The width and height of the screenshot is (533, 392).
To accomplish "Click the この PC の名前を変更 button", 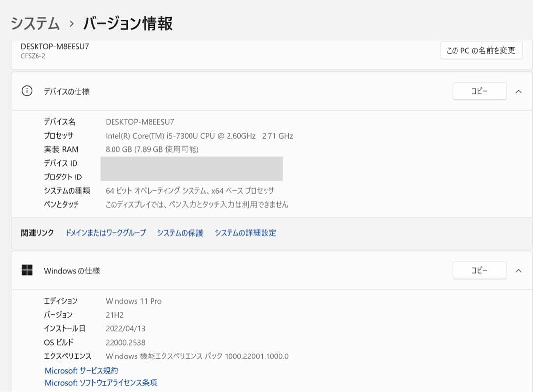I will click(x=481, y=50).
